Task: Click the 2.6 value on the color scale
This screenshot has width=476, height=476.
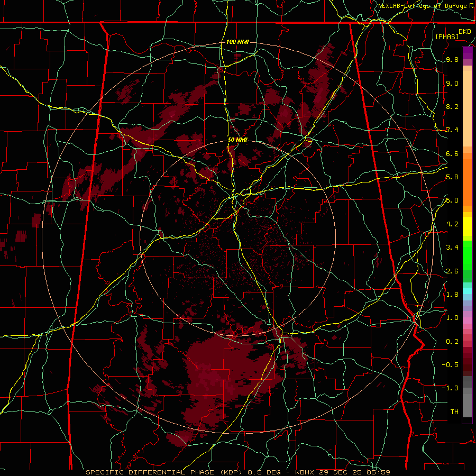Action: (x=452, y=271)
